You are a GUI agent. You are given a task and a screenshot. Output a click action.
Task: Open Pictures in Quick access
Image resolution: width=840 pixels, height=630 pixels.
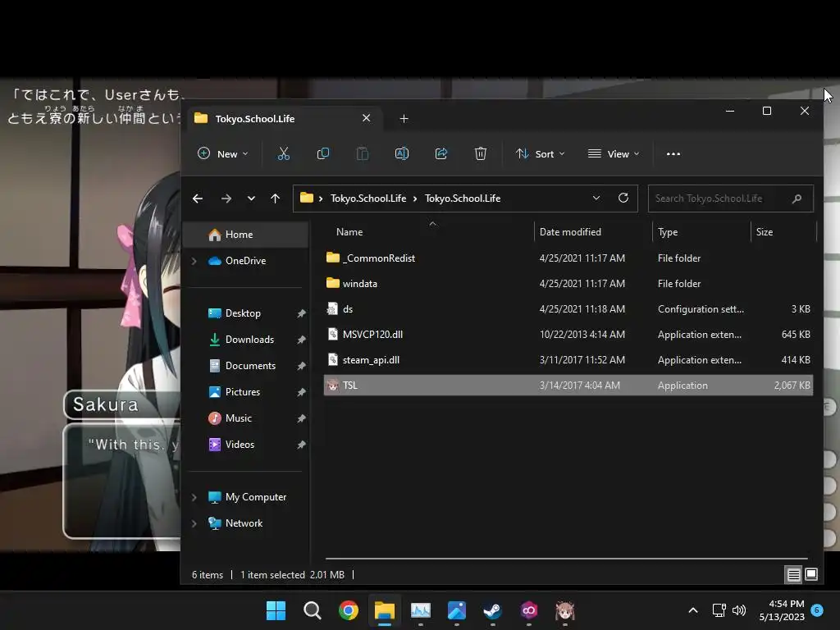click(x=243, y=392)
